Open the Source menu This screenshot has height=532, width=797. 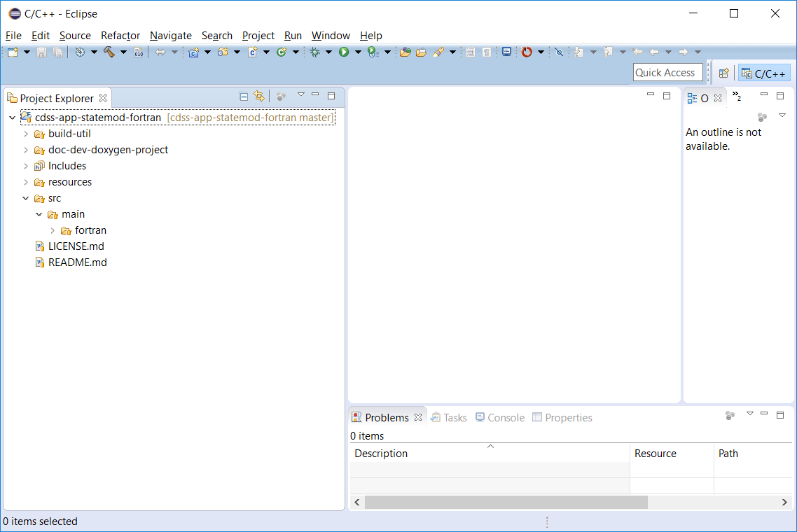[x=75, y=36]
